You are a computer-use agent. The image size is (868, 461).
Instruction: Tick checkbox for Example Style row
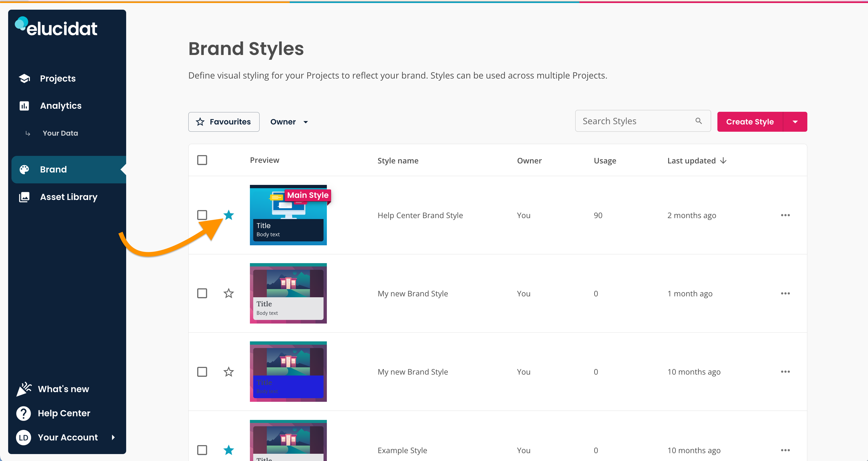pyautogui.click(x=202, y=450)
